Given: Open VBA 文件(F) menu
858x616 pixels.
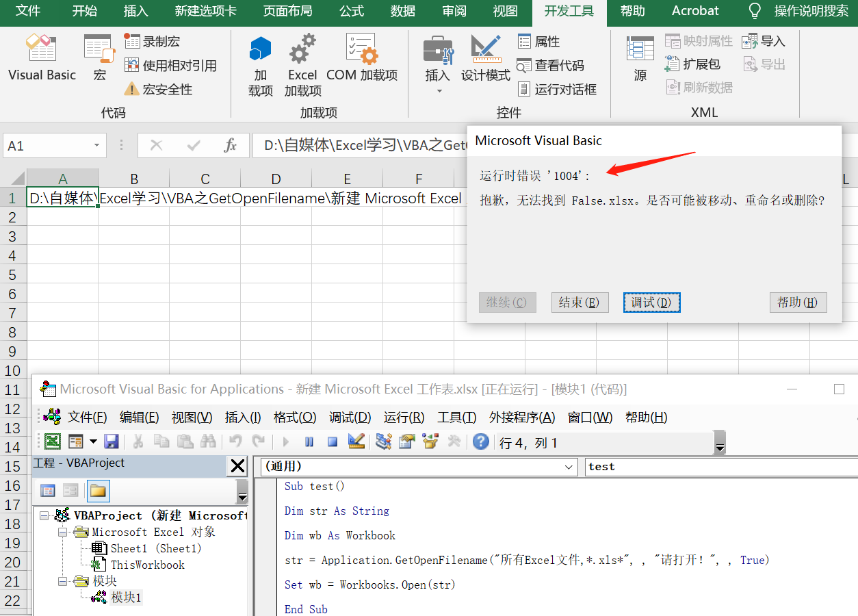Looking at the screenshot, I should [87, 418].
